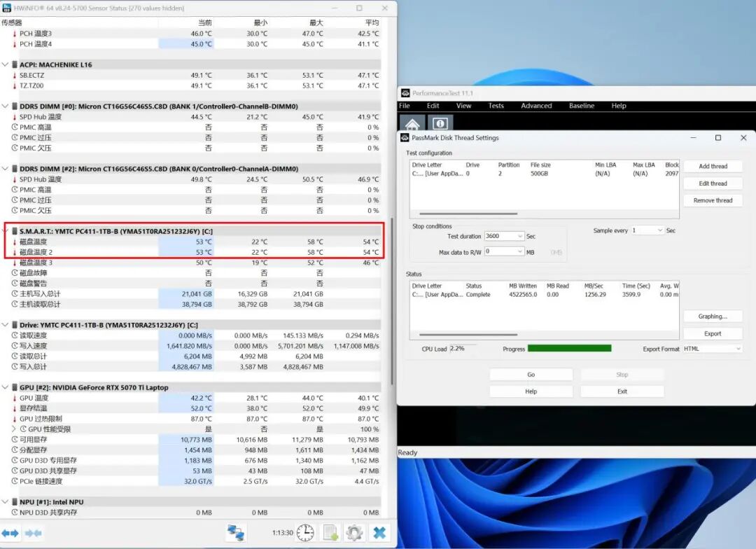Open the Export Format dropdown
The height and width of the screenshot is (549, 756).
(738, 349)
